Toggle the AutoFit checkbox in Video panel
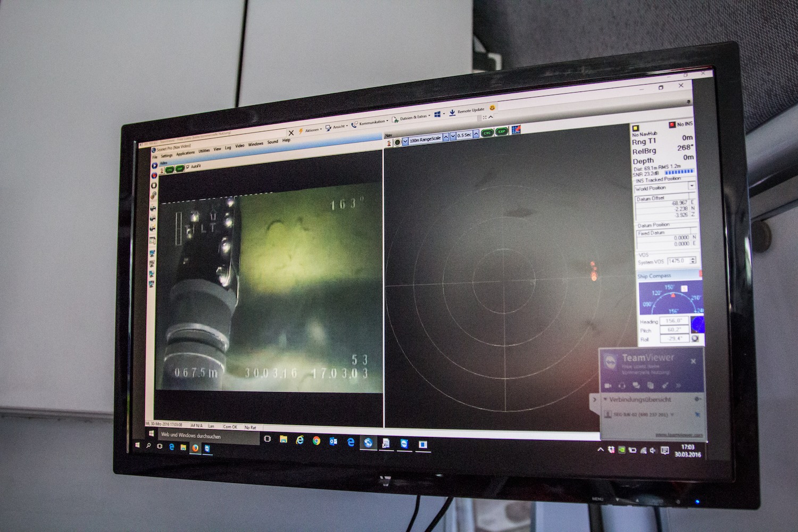The width and height of the screenshot is (798, 532). 188,167
